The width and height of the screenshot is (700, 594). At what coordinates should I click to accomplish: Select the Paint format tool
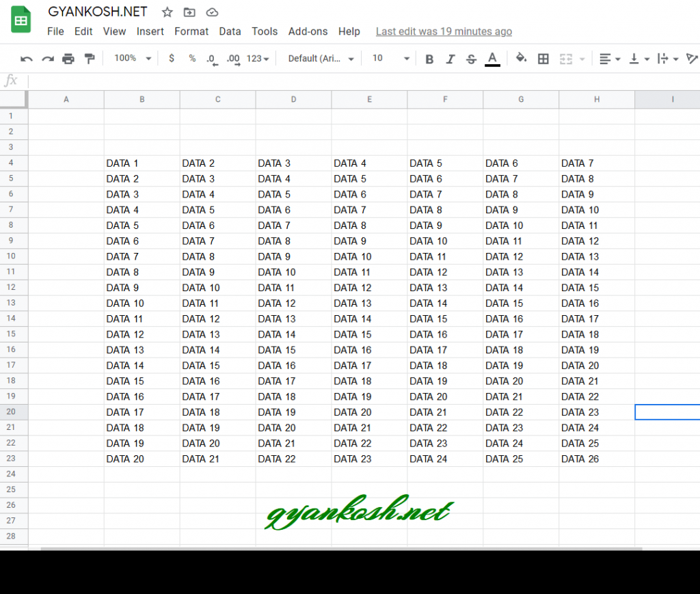90,58
